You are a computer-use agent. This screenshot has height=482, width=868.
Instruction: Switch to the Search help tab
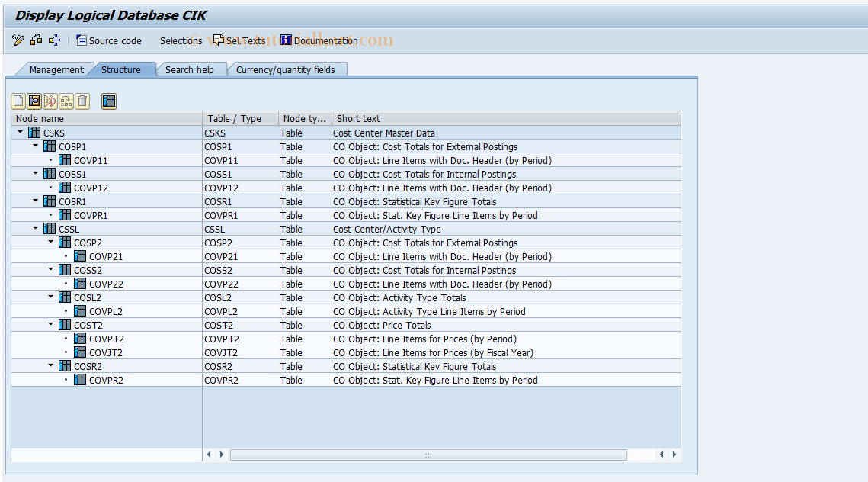tap(191, 69)
